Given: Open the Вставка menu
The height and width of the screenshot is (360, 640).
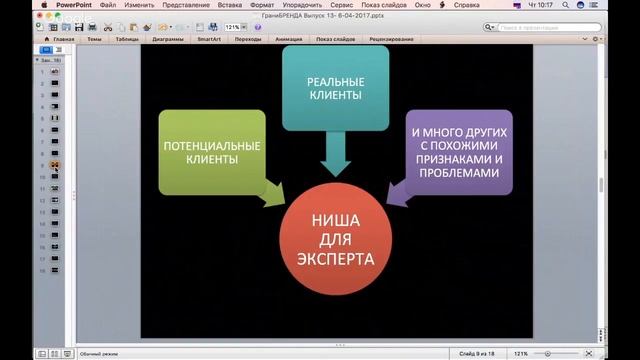Looking at the screenshot, I should [x=230, y=5].
